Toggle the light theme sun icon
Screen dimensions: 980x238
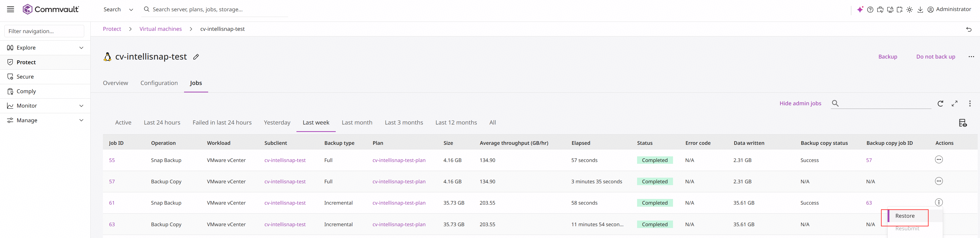click(x=910, y=9)
